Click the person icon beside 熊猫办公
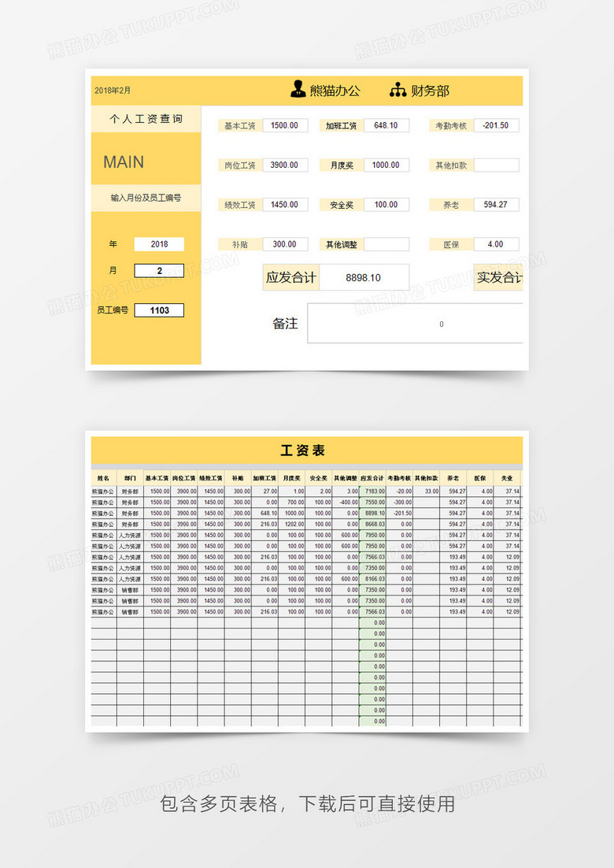 point(298,89)
